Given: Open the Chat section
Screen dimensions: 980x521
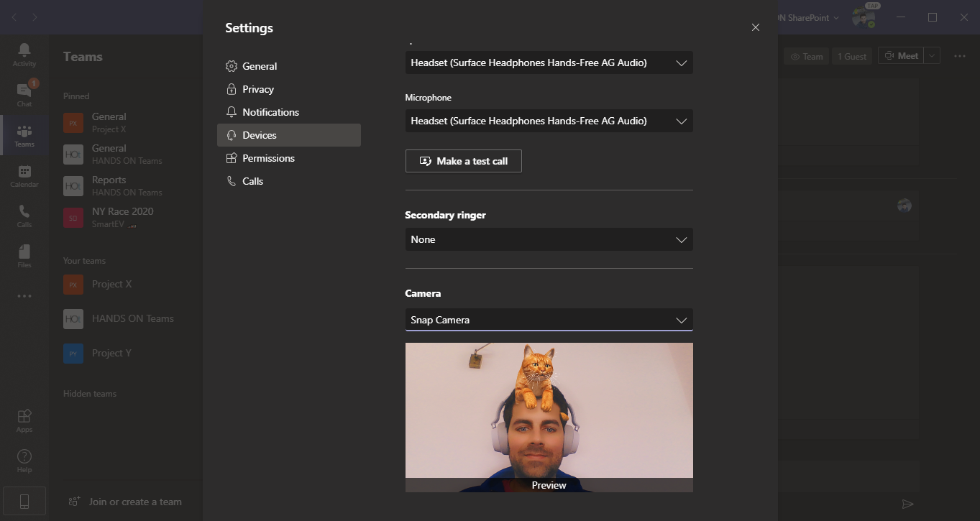Looking at the screenshot, I should coord(24,94).
